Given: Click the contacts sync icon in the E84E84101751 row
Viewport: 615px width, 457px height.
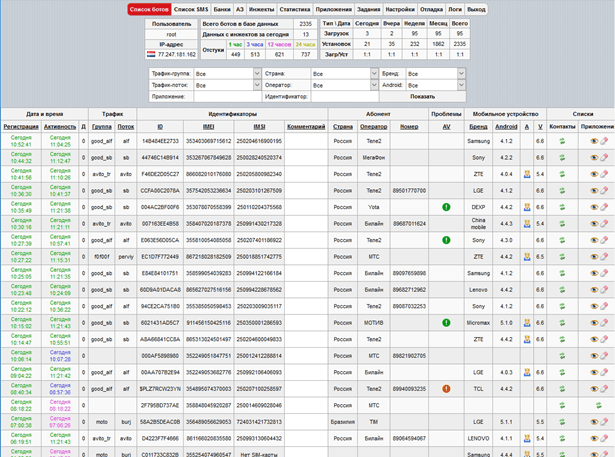Looking at the screenshot, I should [x=562, y=273].
